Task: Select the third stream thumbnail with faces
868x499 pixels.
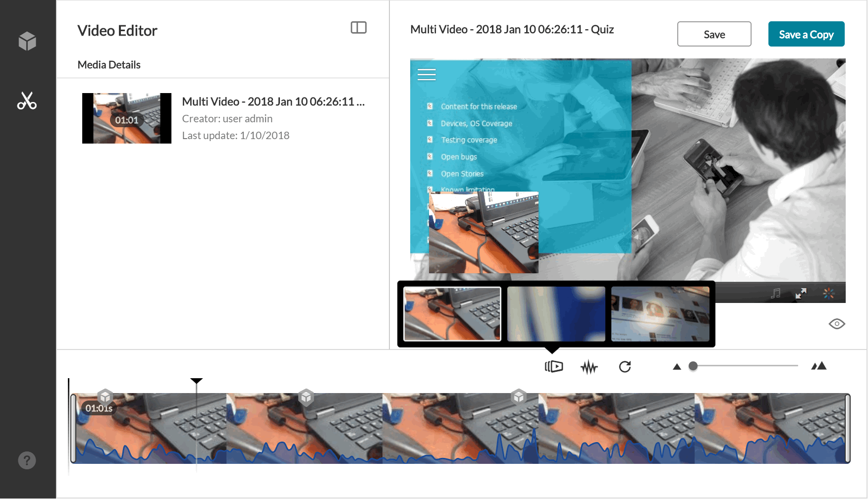Action: point(660,314)
